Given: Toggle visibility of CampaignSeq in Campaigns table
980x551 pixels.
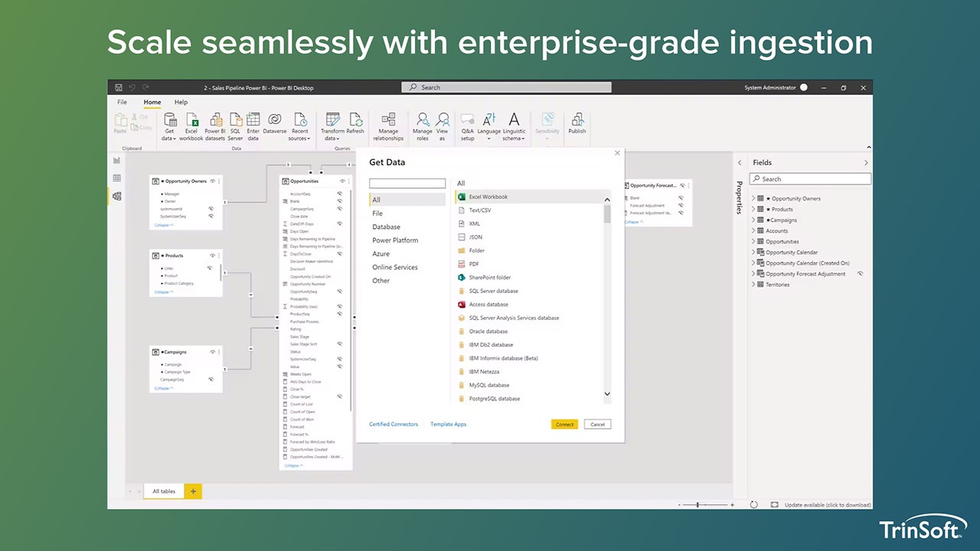Looking at the screenshot, I should 211,380.
